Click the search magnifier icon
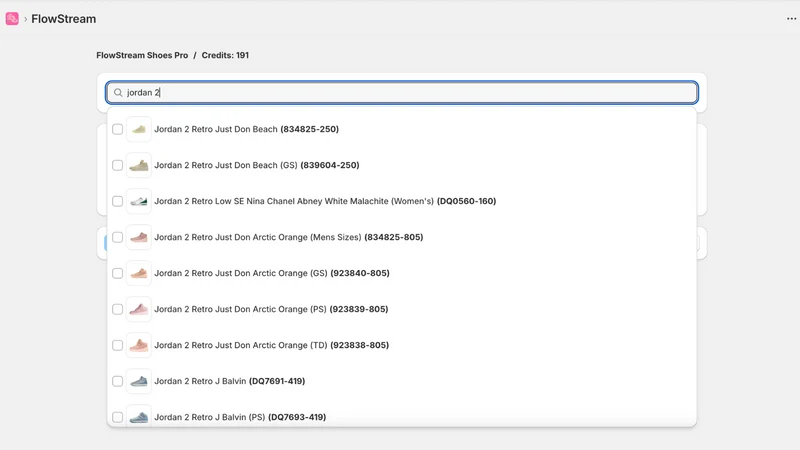 [x=118, y=92]
